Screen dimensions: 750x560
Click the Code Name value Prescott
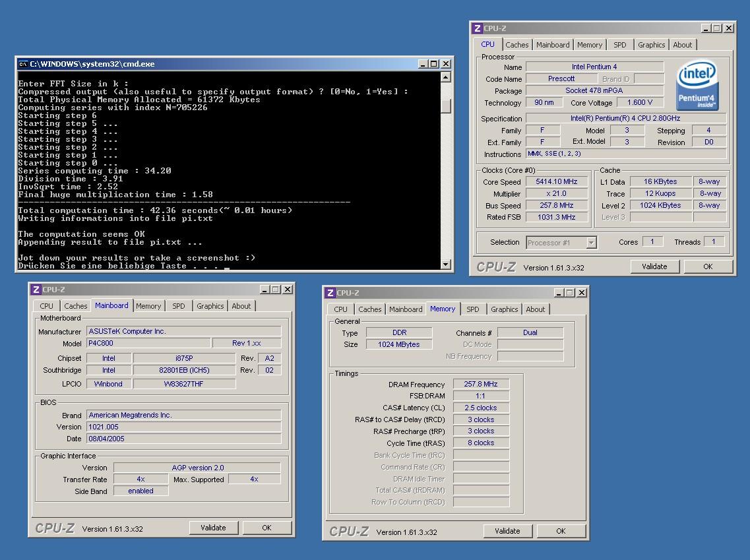561,79
